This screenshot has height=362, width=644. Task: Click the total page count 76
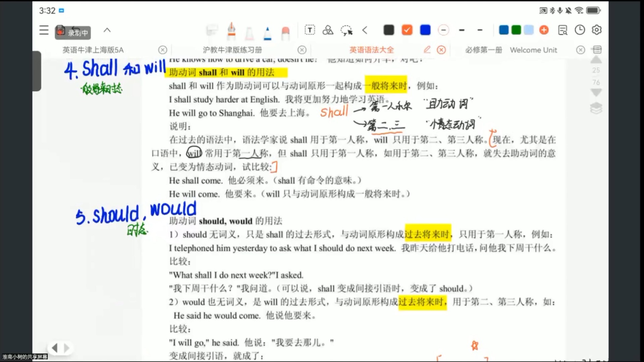pos(596,82)
